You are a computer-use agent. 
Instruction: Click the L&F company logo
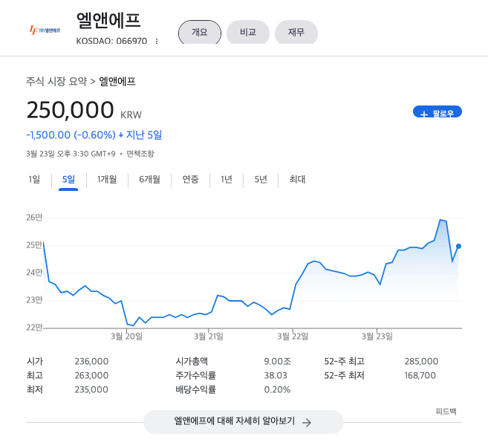(x=45, y=30)
